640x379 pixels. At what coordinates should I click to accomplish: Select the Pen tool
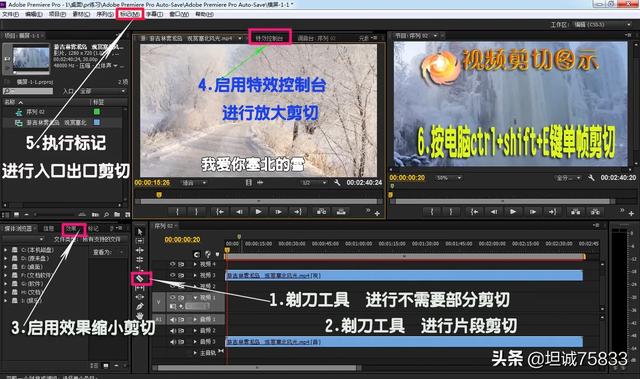pos(140,306)
